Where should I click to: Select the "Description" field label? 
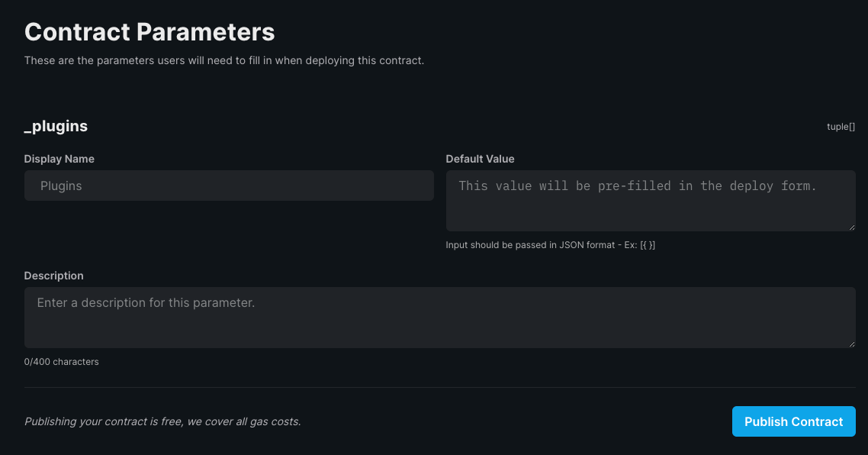tap(54, 276)
